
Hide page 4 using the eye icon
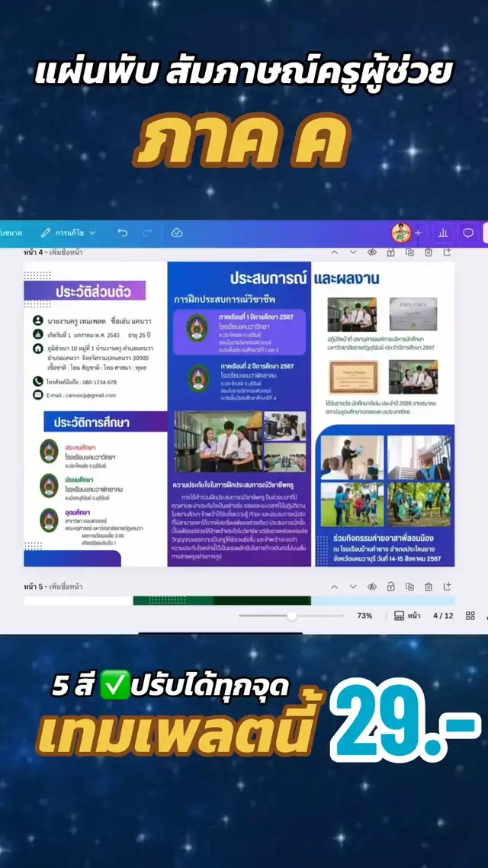pos(372,252)
